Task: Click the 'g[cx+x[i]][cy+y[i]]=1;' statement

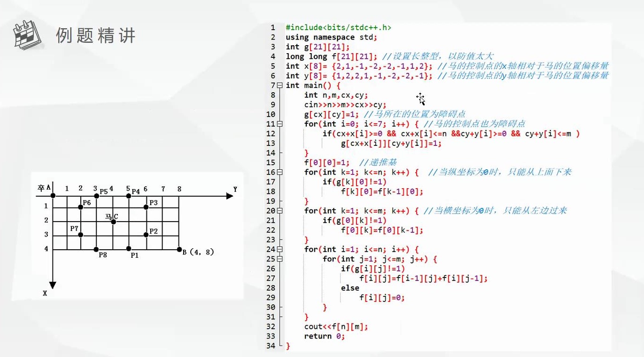Action: (391, 143)
